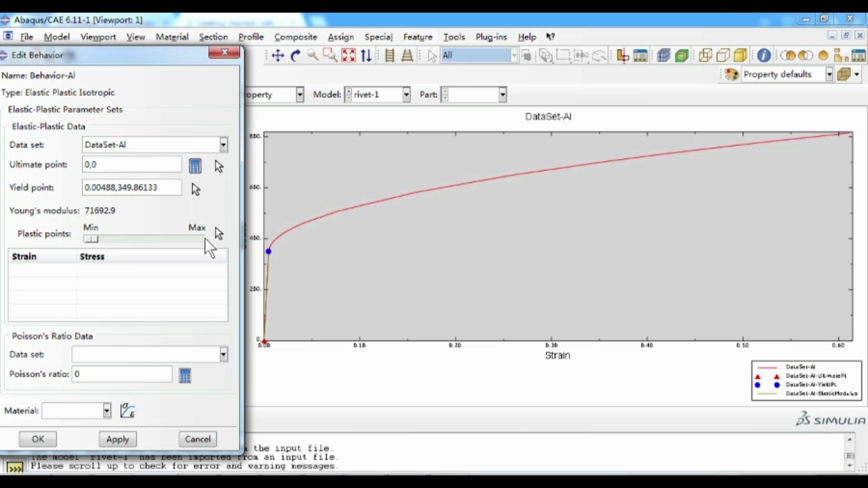Open the Part dropdown

pyautogui.click(x=502, y=94)
